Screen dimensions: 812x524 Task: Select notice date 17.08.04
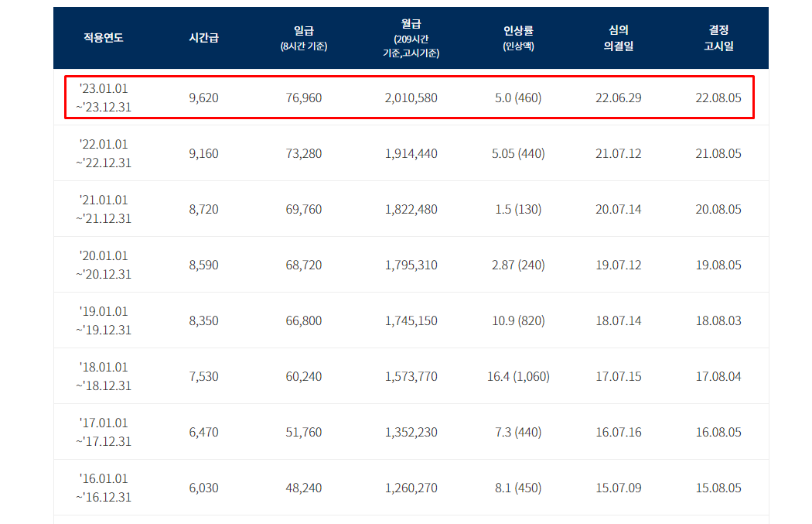pyautogui.click(x=718, y=376)
